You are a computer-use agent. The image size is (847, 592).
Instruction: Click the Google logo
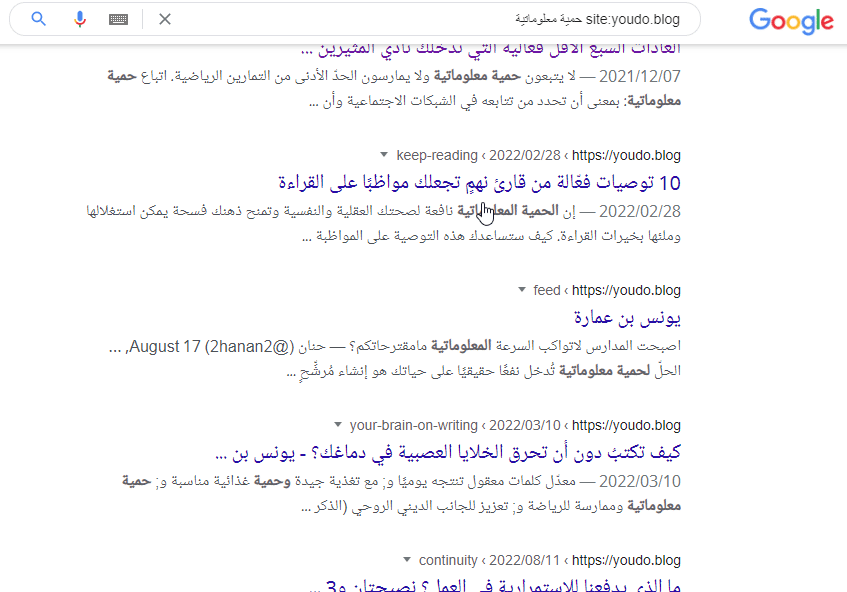pos(790,21)
